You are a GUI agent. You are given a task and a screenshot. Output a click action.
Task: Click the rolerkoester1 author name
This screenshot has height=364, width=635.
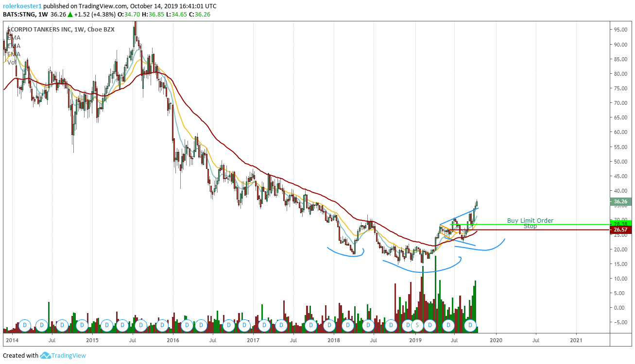click(22, 6)
